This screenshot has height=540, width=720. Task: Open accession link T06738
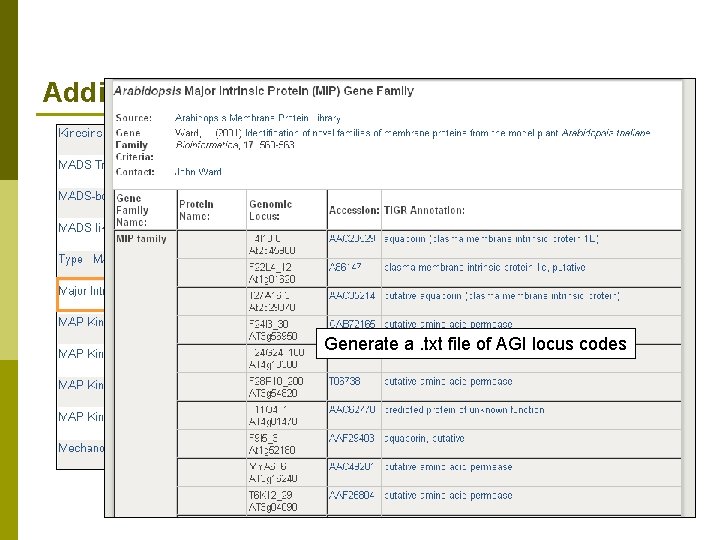click(344, 381)
